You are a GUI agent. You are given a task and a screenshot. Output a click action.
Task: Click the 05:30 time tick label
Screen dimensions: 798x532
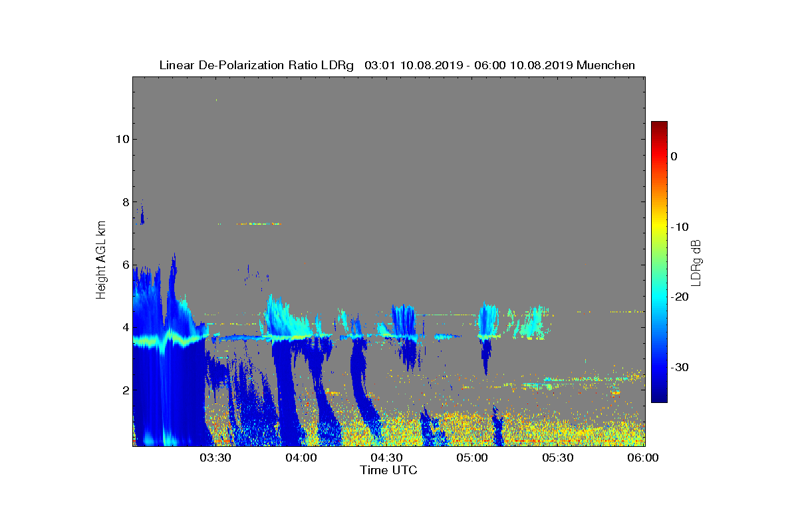coord(559,458)
